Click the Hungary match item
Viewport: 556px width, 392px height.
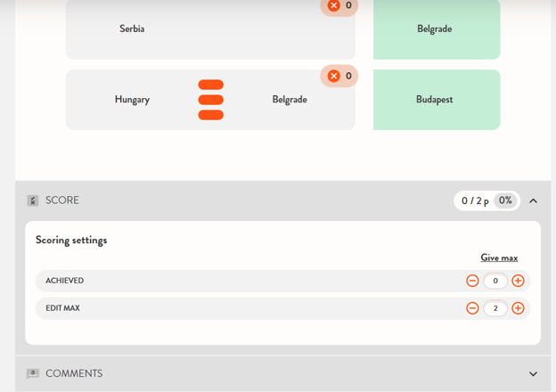tap(132, 100)
